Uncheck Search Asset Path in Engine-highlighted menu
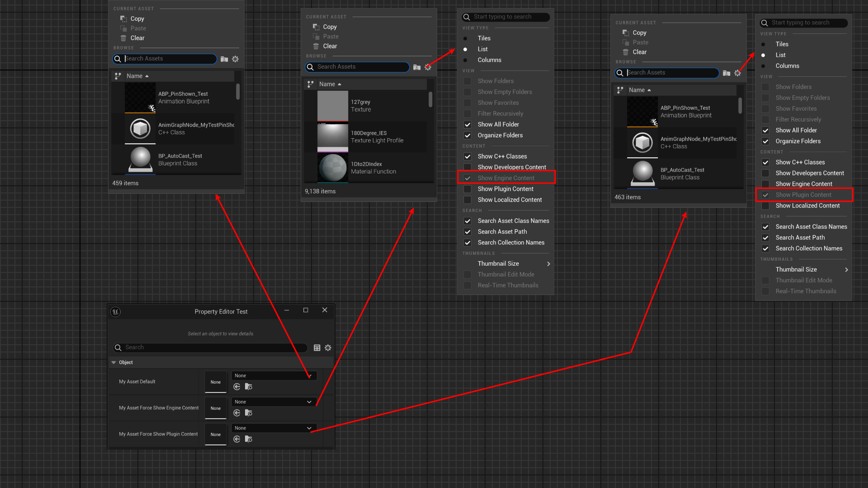868x488 pixels. (x=467, y=232)
